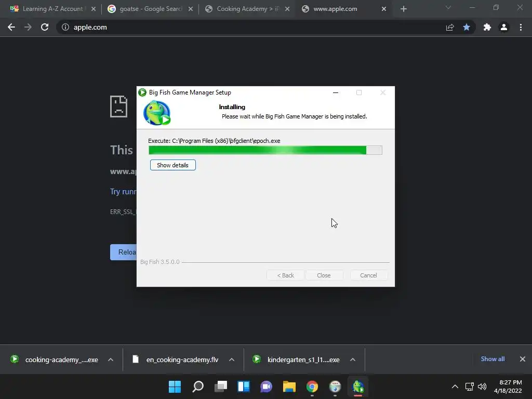The width and height of the screenshot is (532, 399).
Task: Expand cooking-academy exe download options
Action: coord(111,360)
